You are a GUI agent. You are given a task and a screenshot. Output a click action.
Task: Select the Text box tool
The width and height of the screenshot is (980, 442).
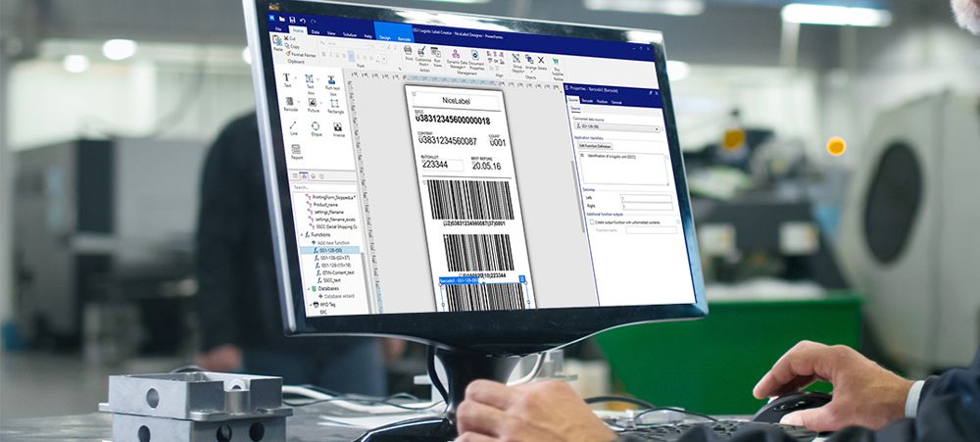[x=310, y=82]
